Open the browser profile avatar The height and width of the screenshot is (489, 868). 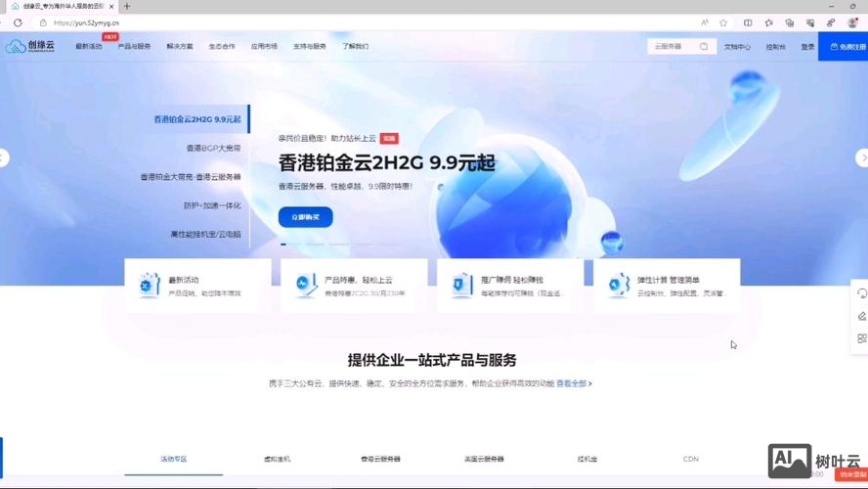pos(852,22)
